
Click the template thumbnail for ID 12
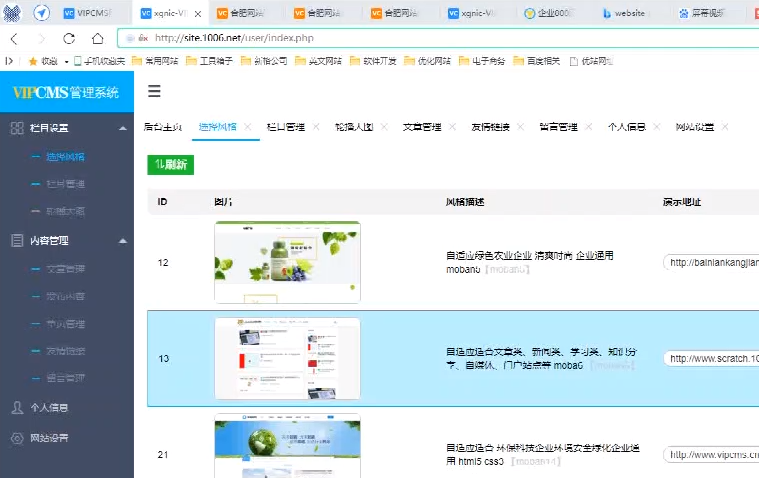tap(287, 262)
